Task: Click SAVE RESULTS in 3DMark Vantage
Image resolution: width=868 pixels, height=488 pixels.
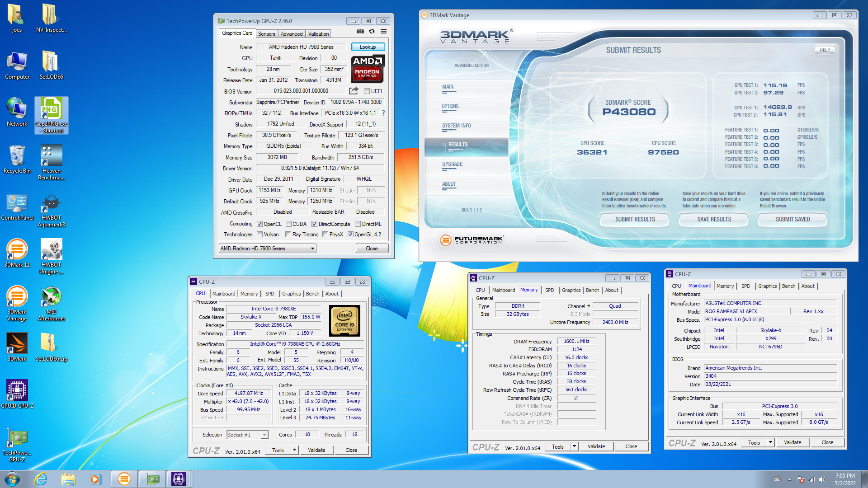Action: tap(714, 219)
